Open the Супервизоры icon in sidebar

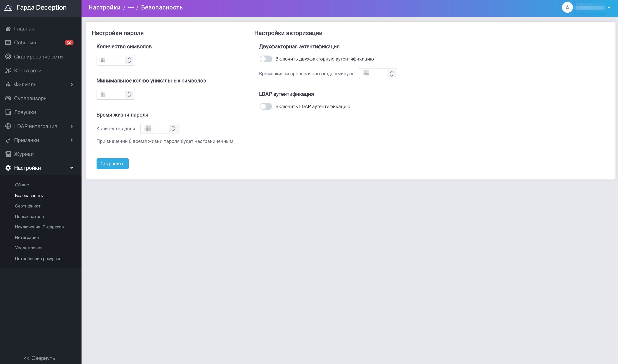[8, 98]
